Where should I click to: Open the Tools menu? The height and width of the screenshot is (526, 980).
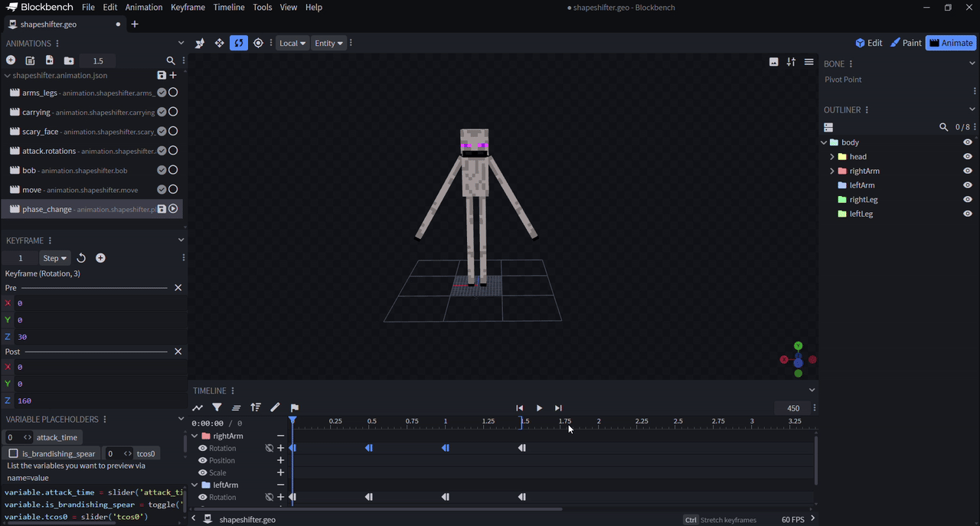click(x=262, y=7)
